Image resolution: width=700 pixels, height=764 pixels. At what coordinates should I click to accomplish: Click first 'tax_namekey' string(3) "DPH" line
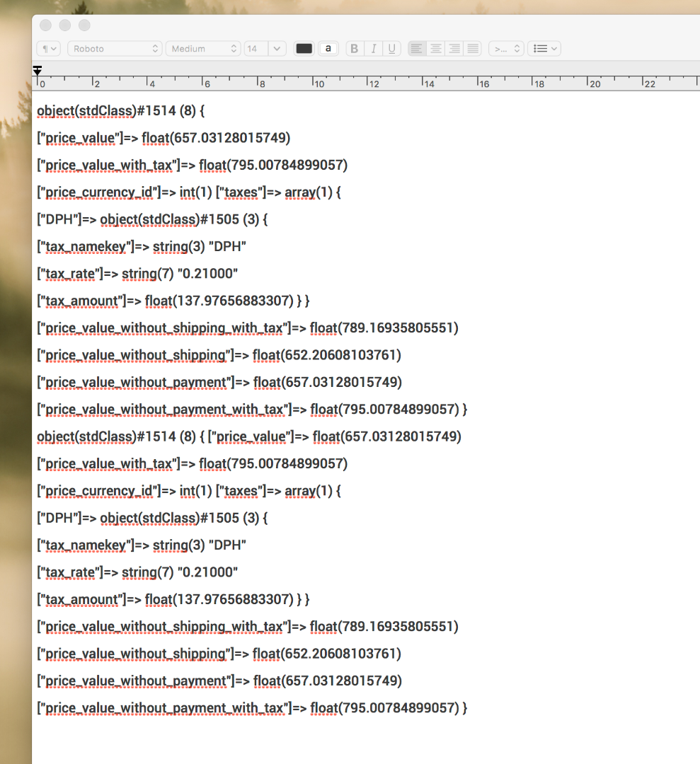tap(142, 247)
